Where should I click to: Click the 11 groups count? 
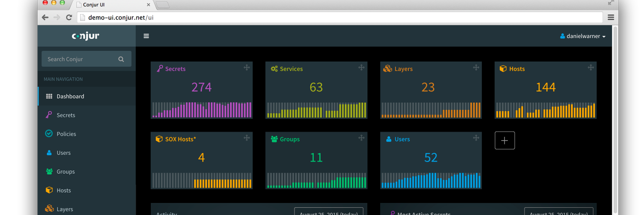[x=316, y=158]
